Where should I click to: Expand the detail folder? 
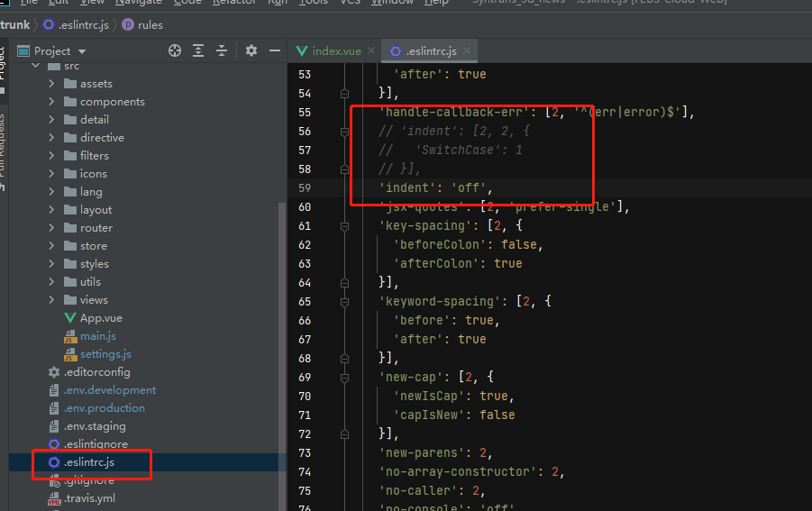pyautogui.click(x=51, y=120)
